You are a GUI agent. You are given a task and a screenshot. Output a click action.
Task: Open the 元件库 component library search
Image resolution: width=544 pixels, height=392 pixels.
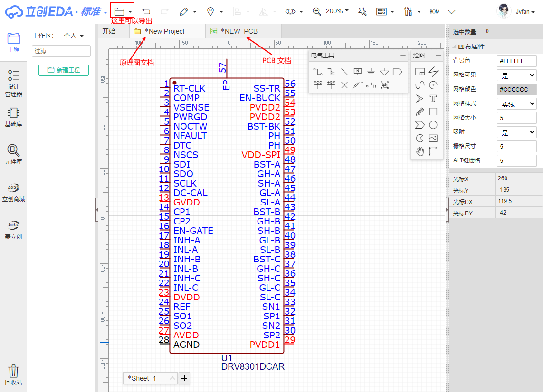point(13,155)
